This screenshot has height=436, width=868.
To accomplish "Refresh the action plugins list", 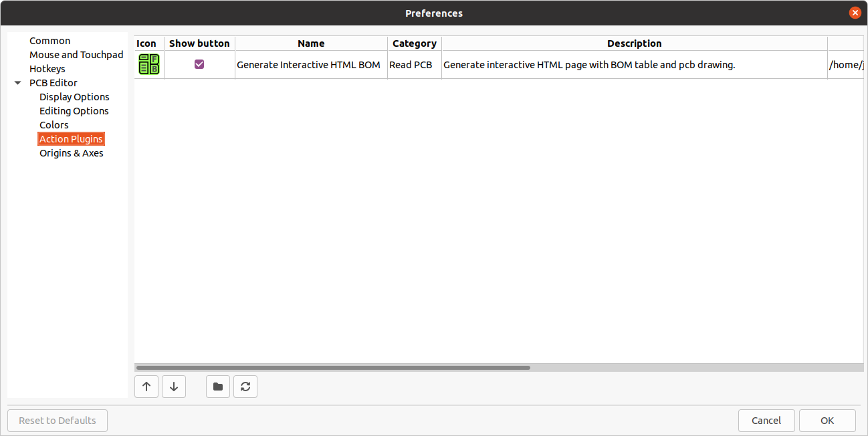I will click(245, 387).
